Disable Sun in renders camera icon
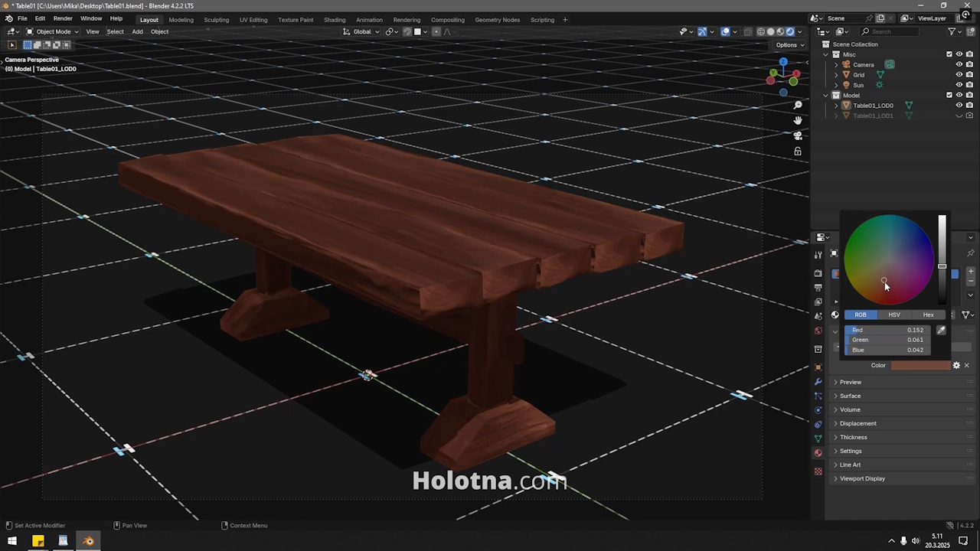 (969, 85)
